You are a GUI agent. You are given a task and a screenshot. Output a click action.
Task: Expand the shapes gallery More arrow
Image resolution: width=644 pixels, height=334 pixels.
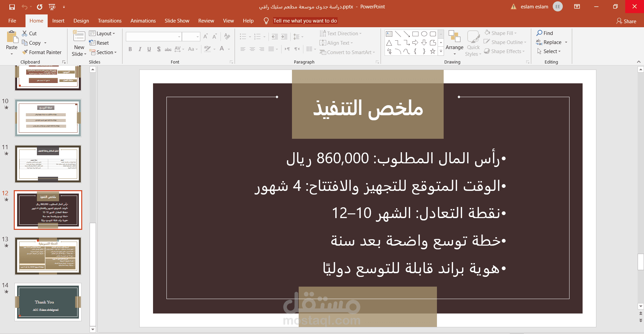[x=441, y=51]
